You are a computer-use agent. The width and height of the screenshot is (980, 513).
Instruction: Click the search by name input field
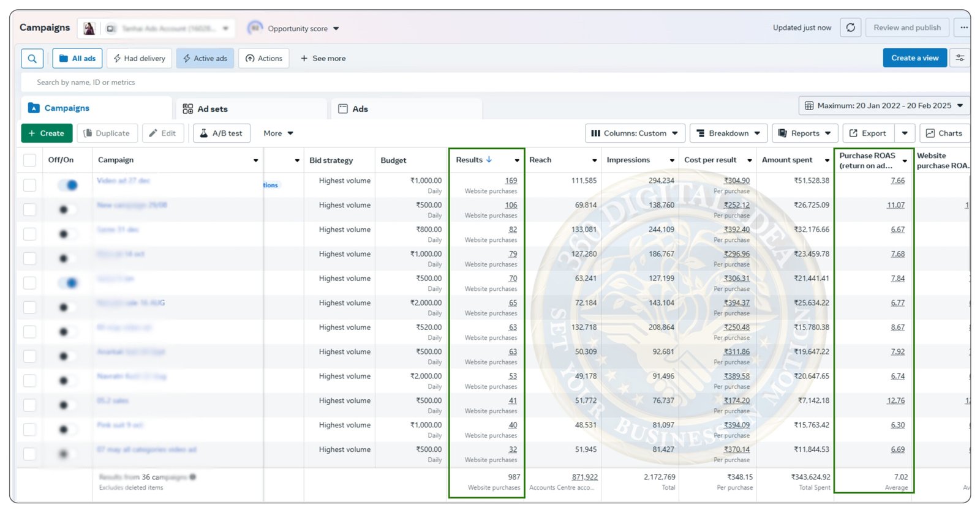[245, 83]
